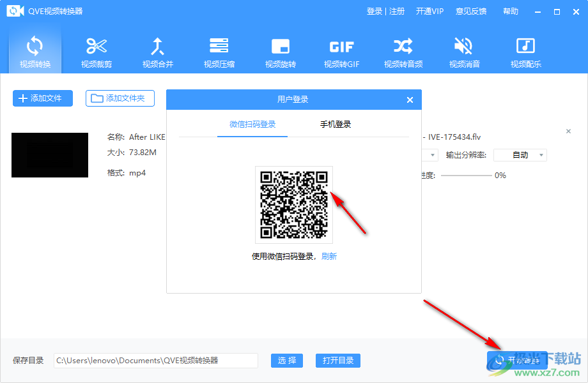
Task: Open the 视频配乐 music tool
Action: point(526,52)
